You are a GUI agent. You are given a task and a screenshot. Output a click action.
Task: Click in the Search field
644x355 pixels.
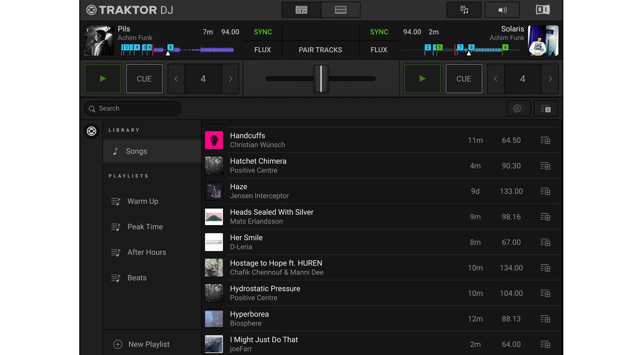(x=133, y=109)
